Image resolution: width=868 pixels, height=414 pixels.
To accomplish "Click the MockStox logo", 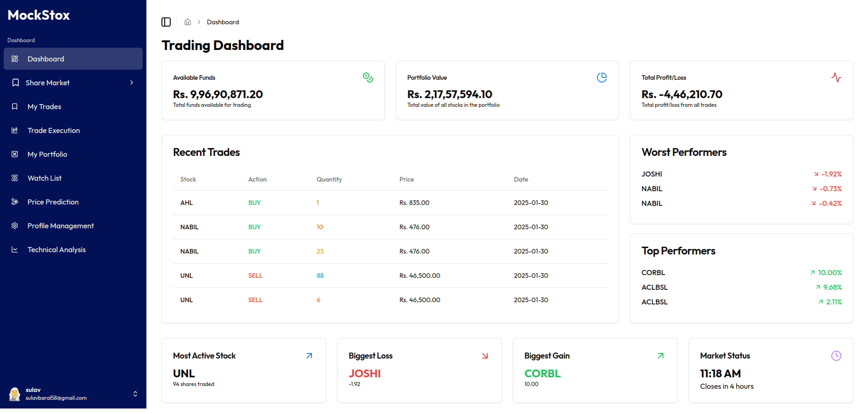I will pyautogui.click(x=39, y=15).
